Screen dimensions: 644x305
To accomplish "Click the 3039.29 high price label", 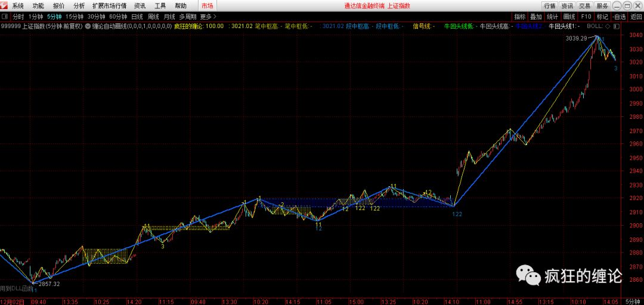I will pyautogui.click(x=576, y=39).
